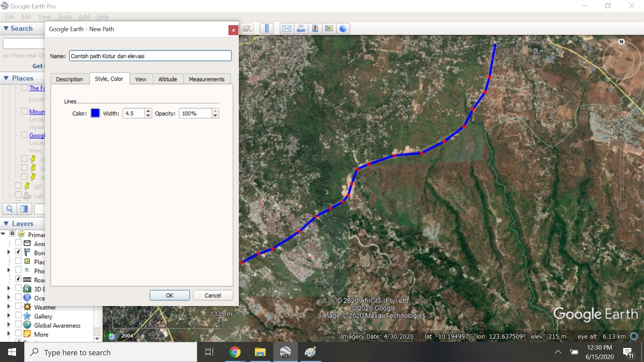Open the Mount link in Places
Screen dimensions: 644x362
[x=37, y=112]
